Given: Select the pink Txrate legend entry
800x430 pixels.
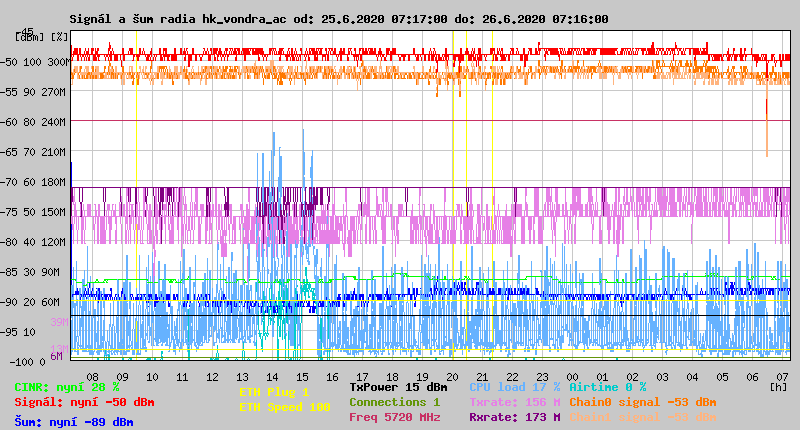Looking at the screenshot, I should coord(514,402).
